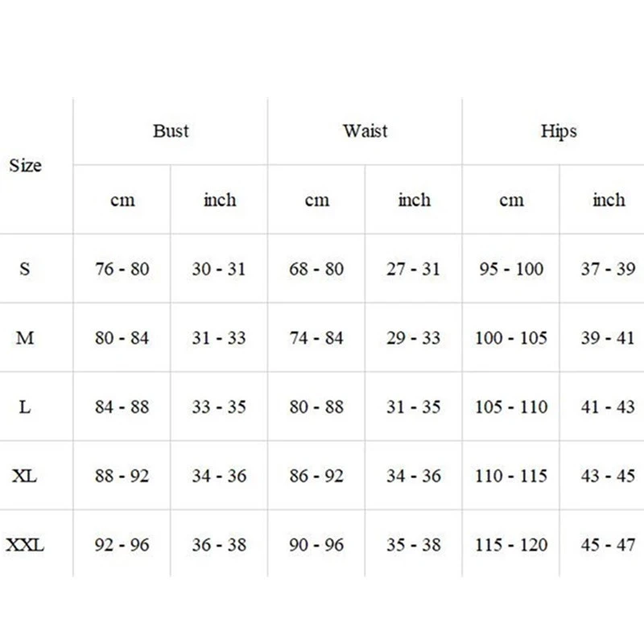Screen dimensions: 644x644
Task: Click the L size row label
Action: (25, 407)
